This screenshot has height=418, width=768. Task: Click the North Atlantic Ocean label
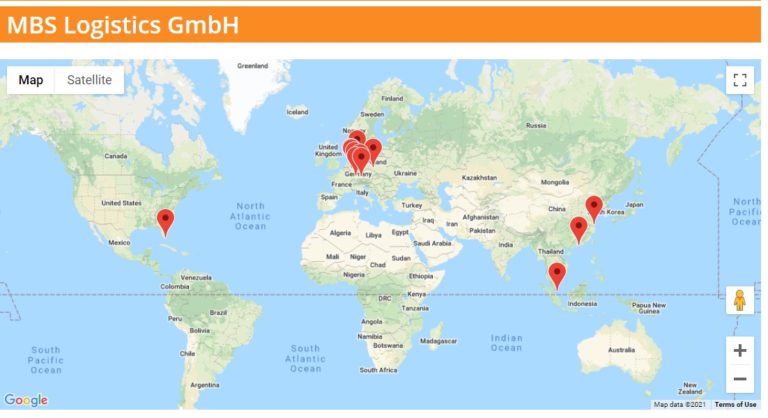point(250,216)
